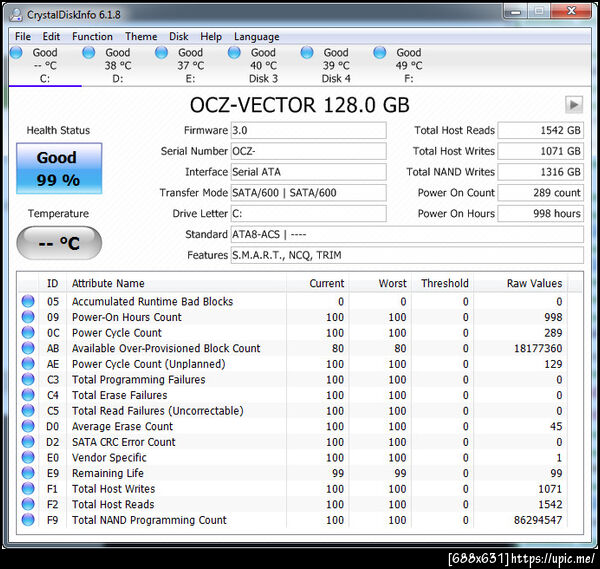This screenshot has width=600, height=569.
Task: Click the Threshold column header
Action: click(x=442, y=283)
